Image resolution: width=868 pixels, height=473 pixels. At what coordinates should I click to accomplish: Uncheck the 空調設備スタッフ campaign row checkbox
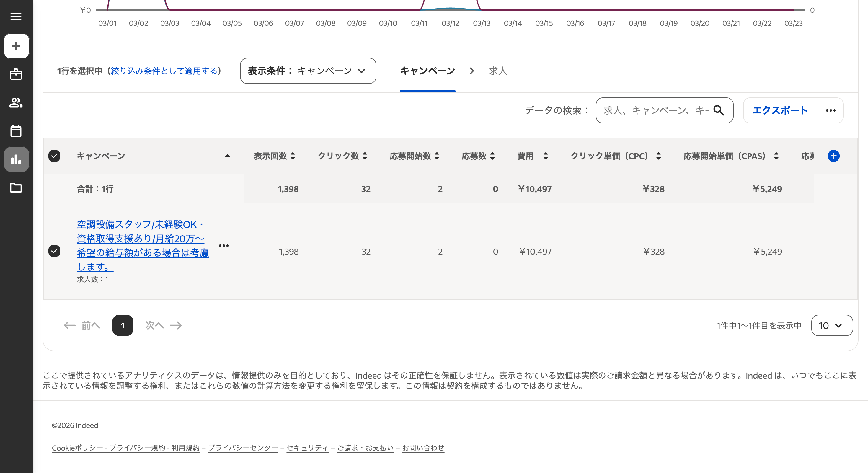pyautogui.click(x=54, y=251)
